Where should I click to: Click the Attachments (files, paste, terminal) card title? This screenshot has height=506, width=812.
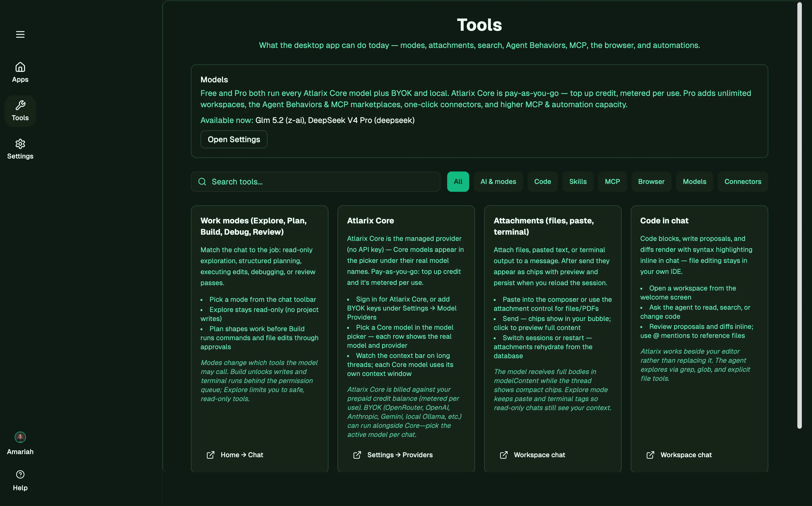click(x=544, y=226)
